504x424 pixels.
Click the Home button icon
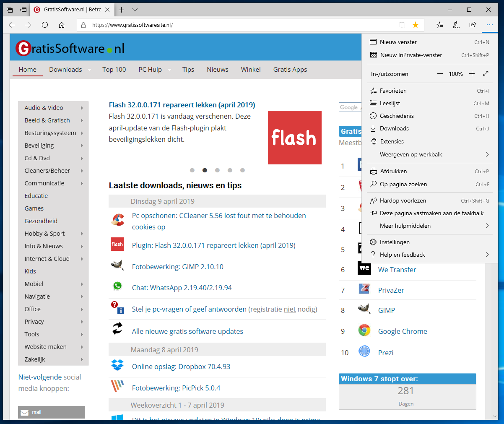coord(62,25)
